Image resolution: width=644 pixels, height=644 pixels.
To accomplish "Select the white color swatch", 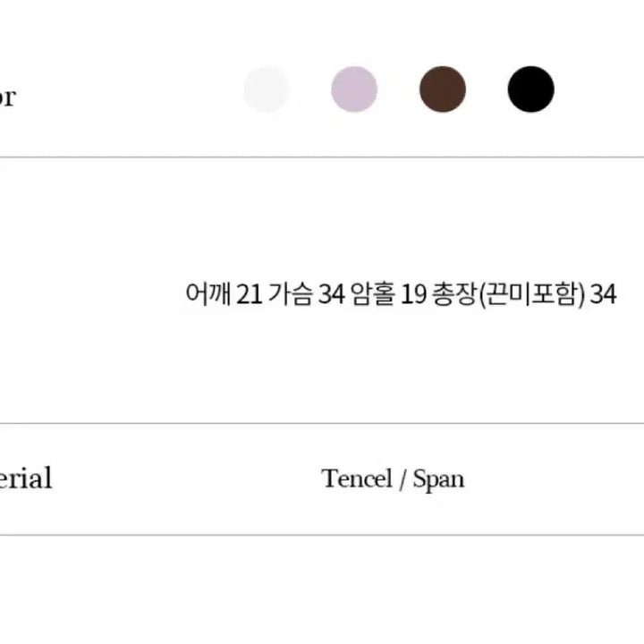I will click(267, 89).
